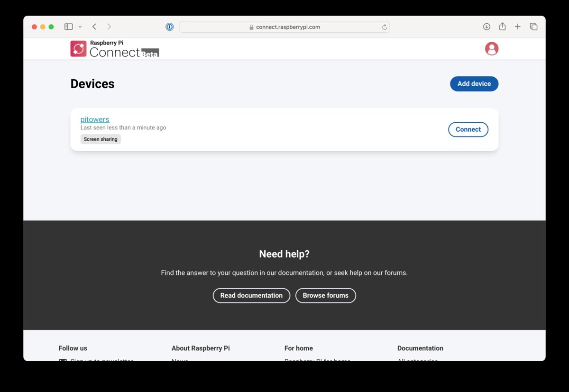Click the Add device button
The image size is (569, 392).
tap(474, 83)
